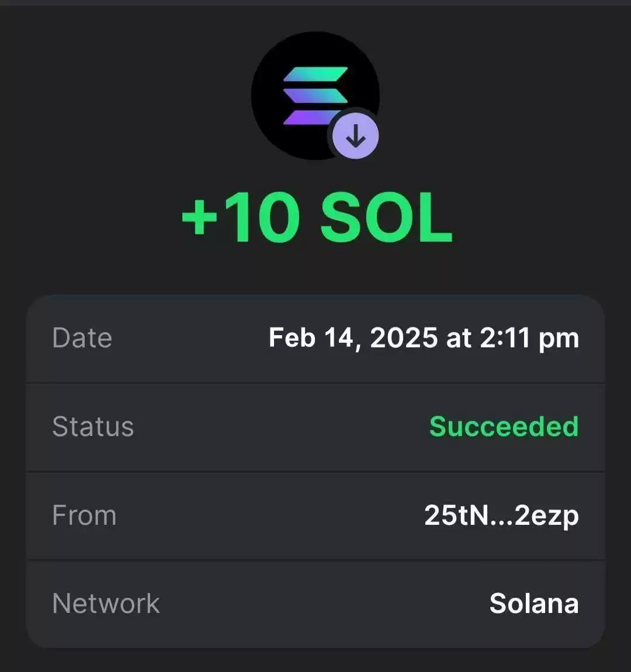Select the +10 SOL amount text

(317, 218)
